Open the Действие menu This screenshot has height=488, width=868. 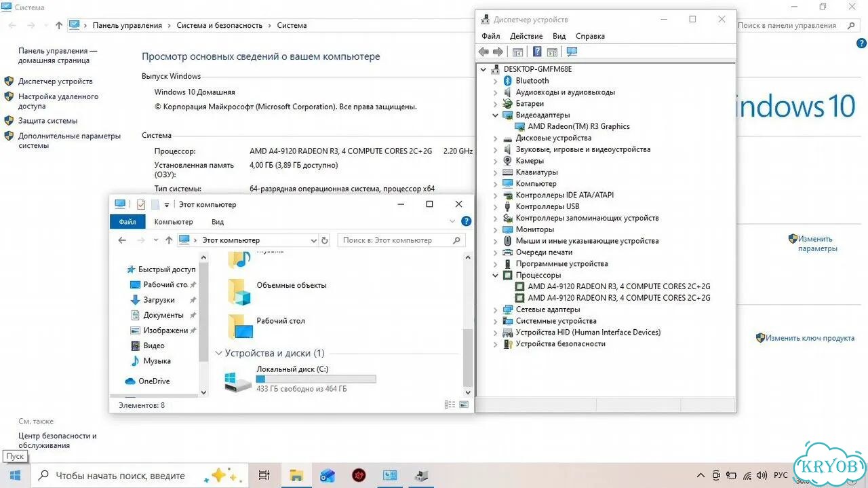tap(526, 36)
